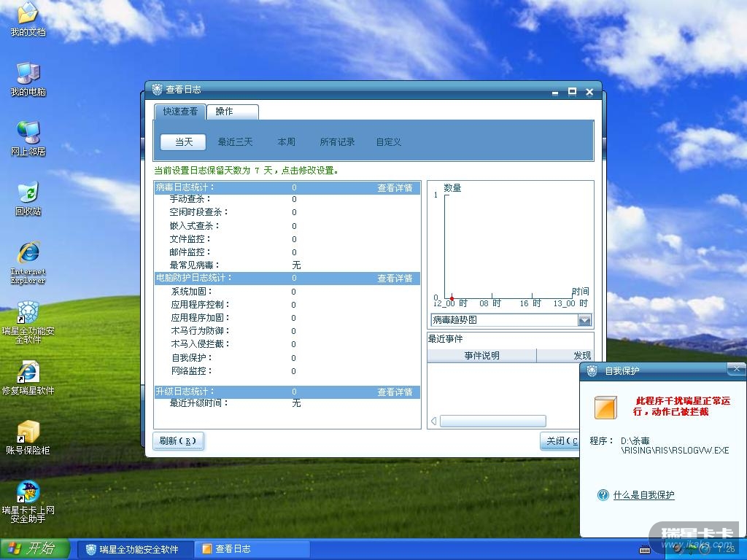Open the 开始 start menu

(35, 549)
